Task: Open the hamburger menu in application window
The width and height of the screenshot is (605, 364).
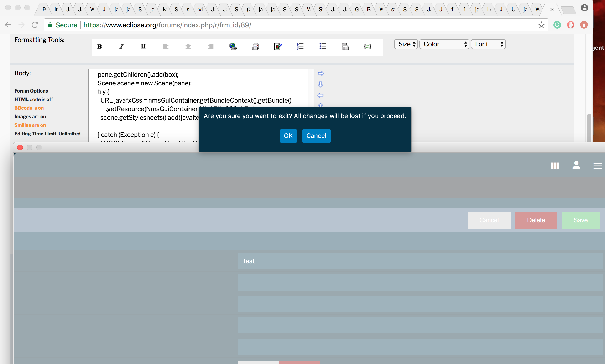Action: click(x=598, y=166)
